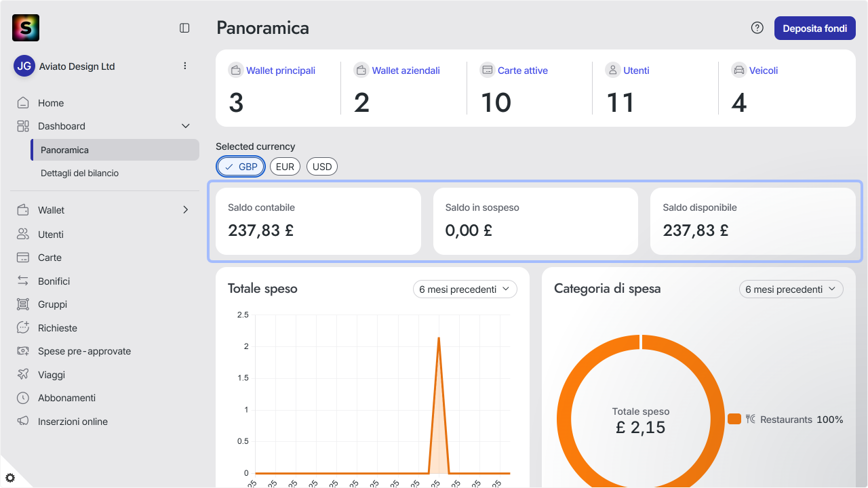Open Categoria di spesa period dropdown
The width and height of the screenshot is (868, 488).
791,289
